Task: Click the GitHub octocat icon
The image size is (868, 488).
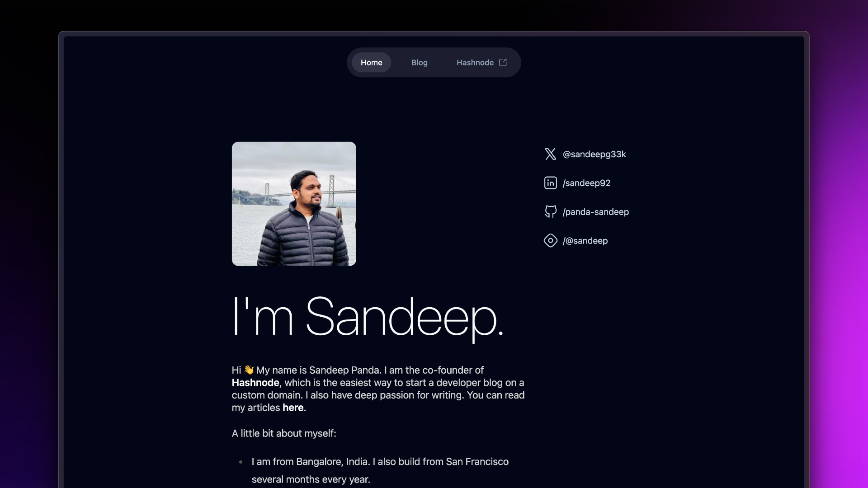Action: click(550, 211)
